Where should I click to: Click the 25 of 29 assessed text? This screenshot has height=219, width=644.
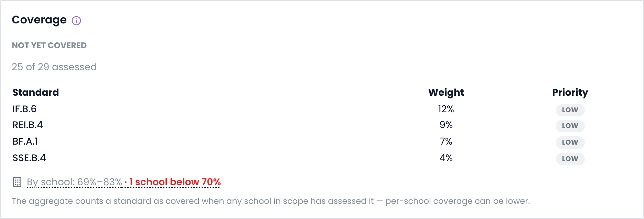point(54,67)
